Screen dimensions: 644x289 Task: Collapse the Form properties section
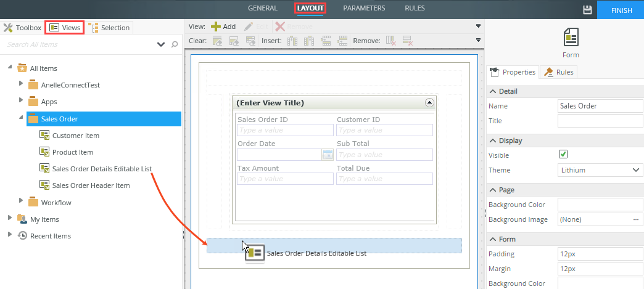point(493,239)
